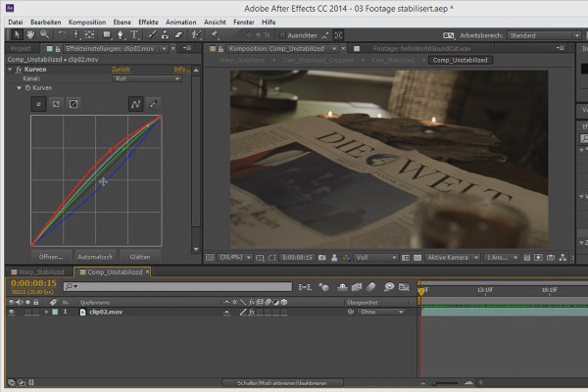The image size is (588, 392).
Task: Click the Glätten smooth button
Action: [x=140, y=257]
